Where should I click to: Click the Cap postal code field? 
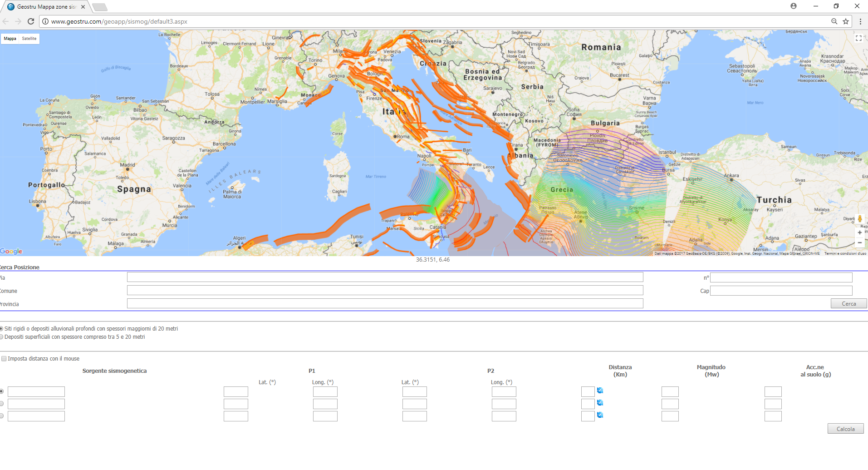[x=781, y=291]
